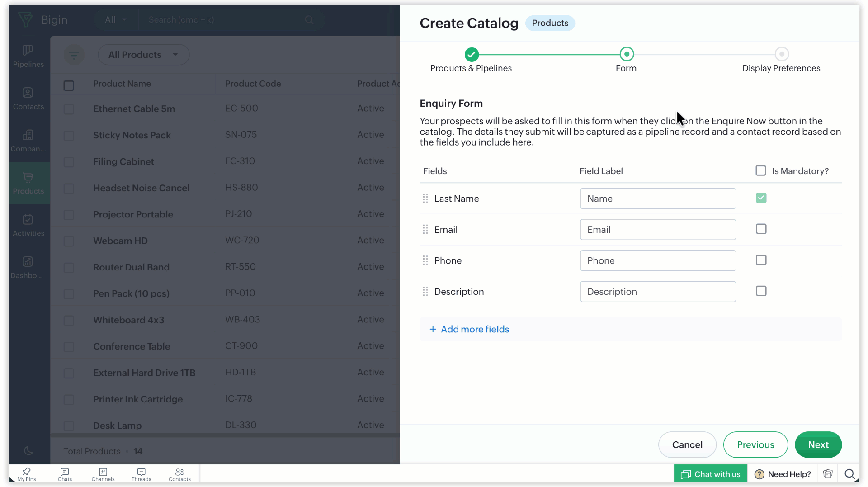Open Chat with us
Image resolution: width=868 pixels, height=487 pixels.
click(x=710, y=474)
